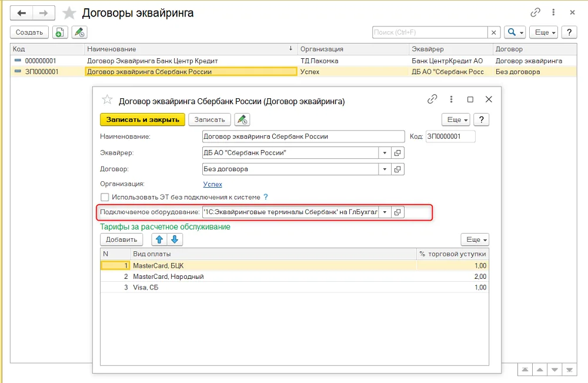
Task: Open help button in contract dialog
Action: 482,119
